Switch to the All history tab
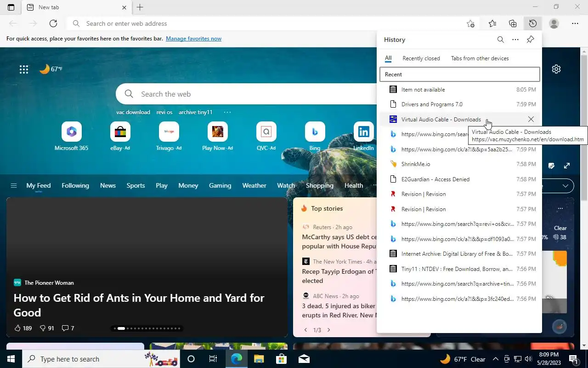The height and width of the screenshot is (368, 588). point(388,58)
